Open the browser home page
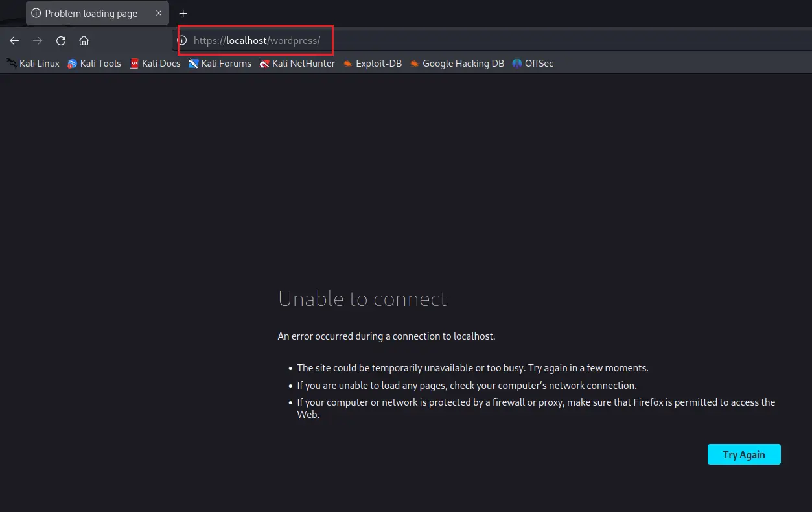This screenshot has width=812, height=512. coord(84,41)
